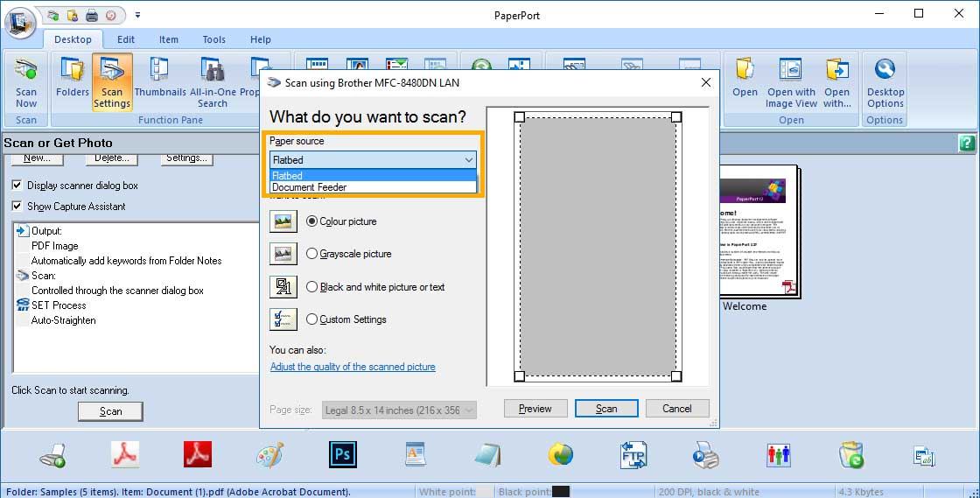Click the Scan Now ribbon icon
980x498 pixels.
click(x=26, y=83)
